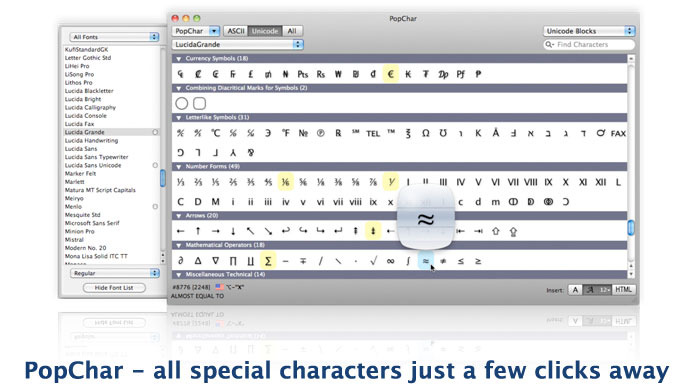
Task: Collapse the Miscellaneous Technical section
Action: 179,275
